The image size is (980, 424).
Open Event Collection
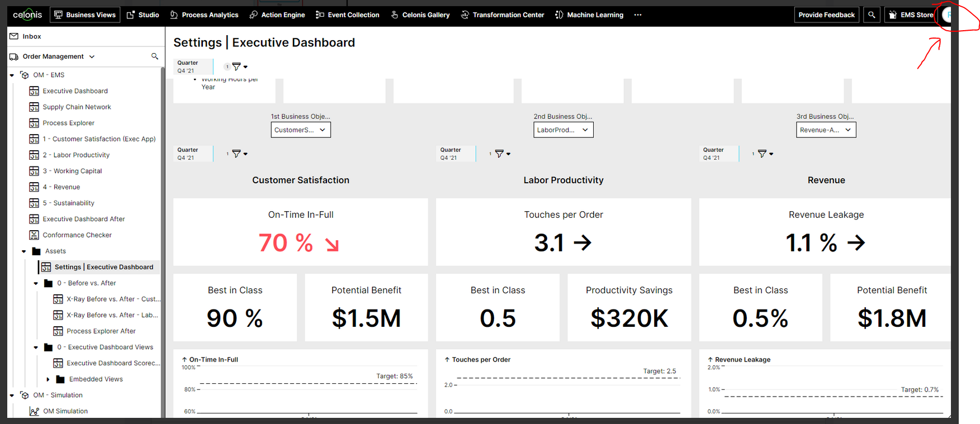coord(348,15)
